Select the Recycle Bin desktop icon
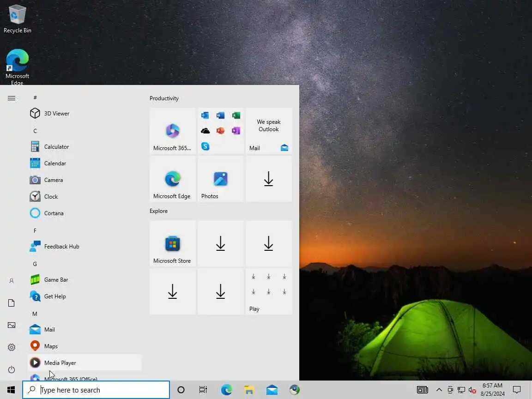 pyautogui.click(x=17, y=19)
